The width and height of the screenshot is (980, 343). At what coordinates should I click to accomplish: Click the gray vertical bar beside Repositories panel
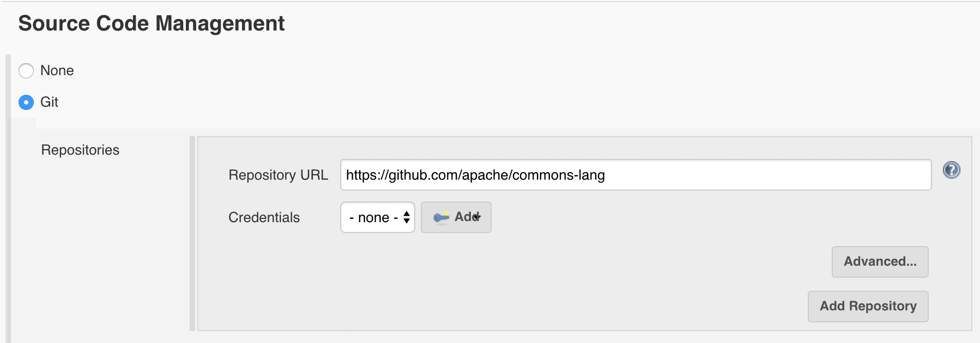tap(192, 234)
